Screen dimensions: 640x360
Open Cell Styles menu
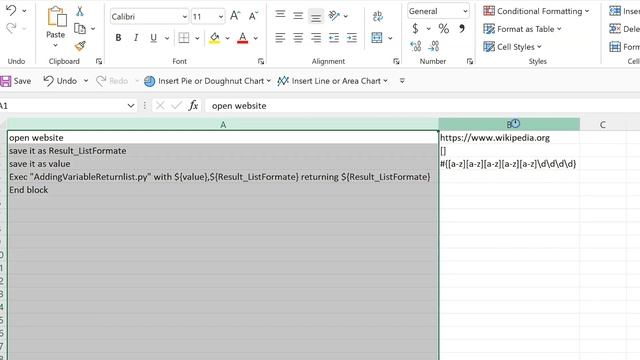[x=512, y=47]
